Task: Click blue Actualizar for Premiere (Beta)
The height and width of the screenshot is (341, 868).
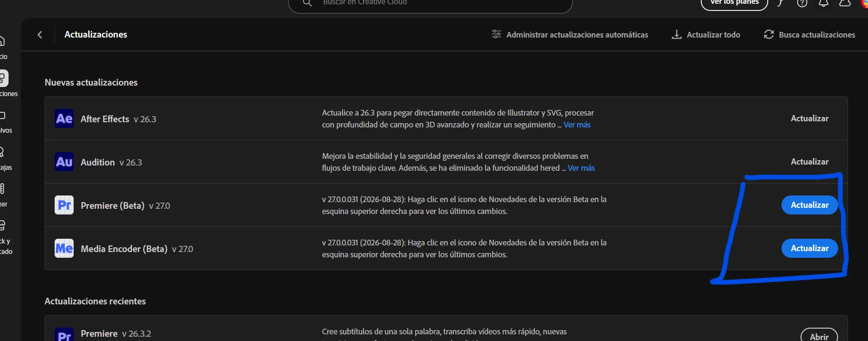Action: [810, 205]
